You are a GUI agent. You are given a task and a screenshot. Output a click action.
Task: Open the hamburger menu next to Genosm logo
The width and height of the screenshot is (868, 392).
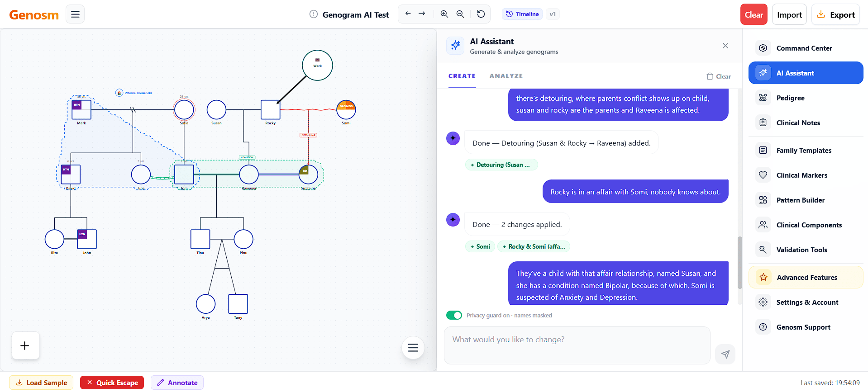tap(75, 14)
